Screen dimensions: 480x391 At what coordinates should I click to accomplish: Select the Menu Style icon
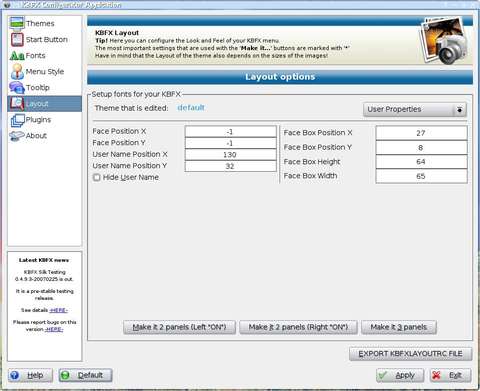coord(17,71)
